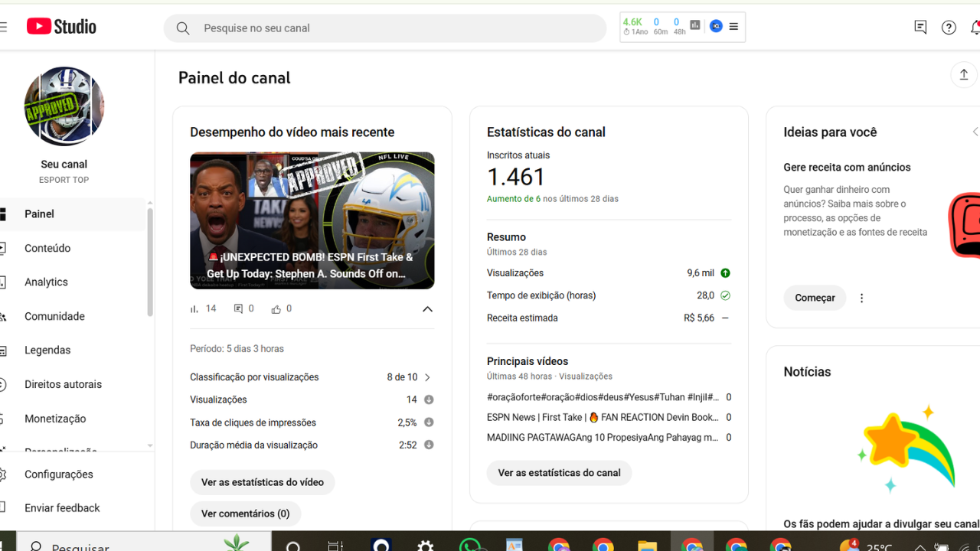This screenshot has height=551, width=980.
Task: Open WhatsApp from Windows taskbar
Action: (469, 546)
